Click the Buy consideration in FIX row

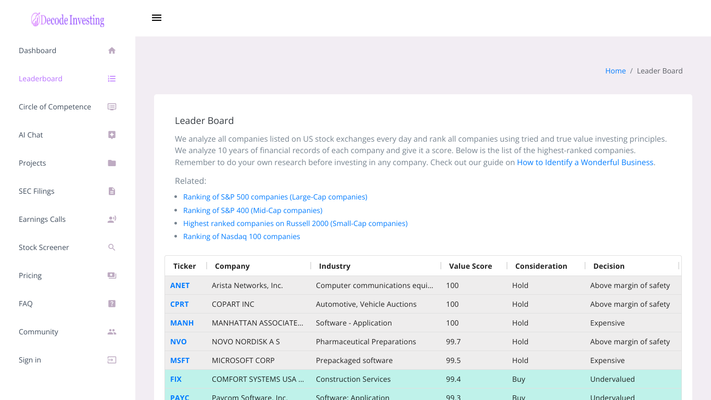tap(519, 379)
